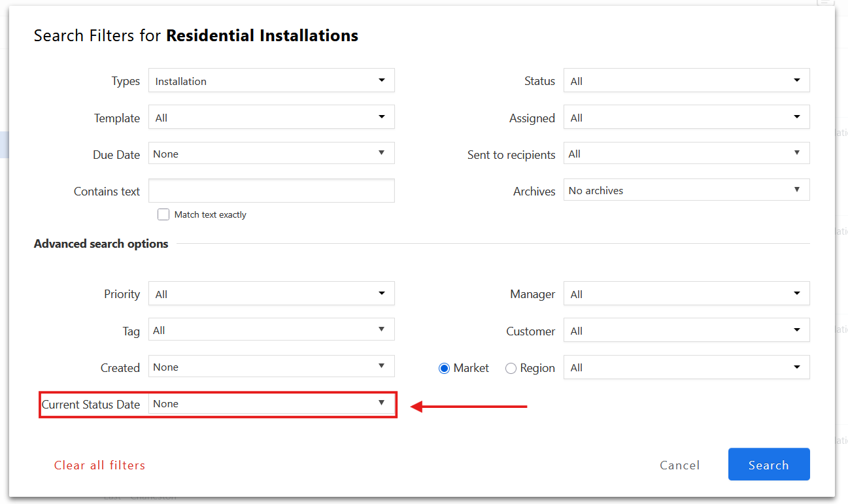This screenshot has height=504, width=848.
Task: Open the Tag dropdown
Action: (x=271, y=331)
